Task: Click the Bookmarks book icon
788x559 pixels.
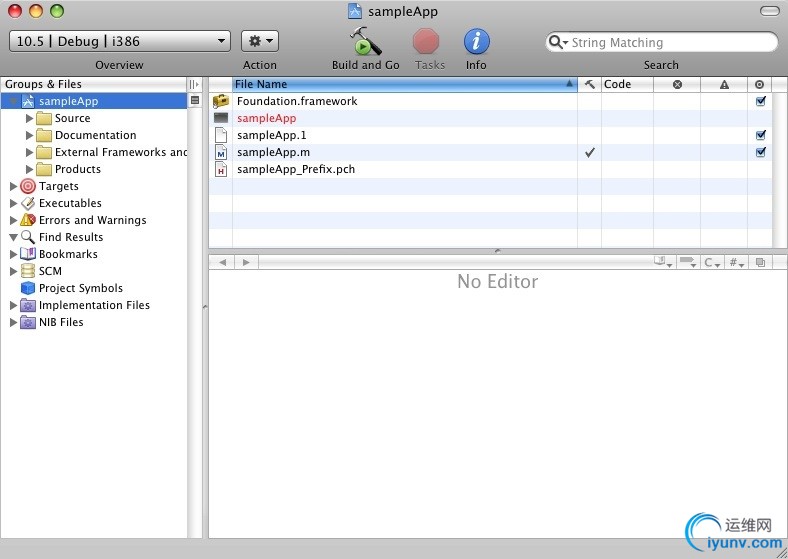Action: pyautogui.click(x=28, y=254)
